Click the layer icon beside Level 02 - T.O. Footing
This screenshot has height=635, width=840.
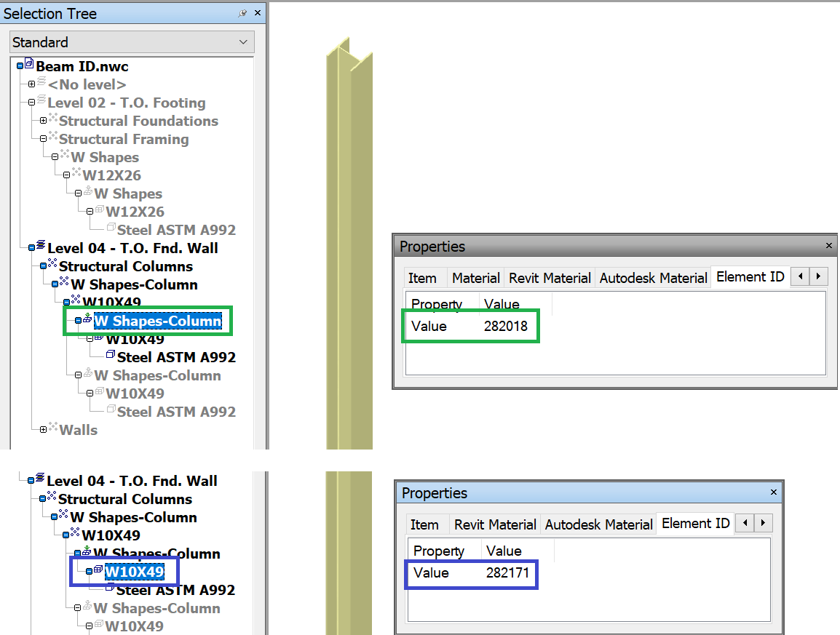point(40,101)
